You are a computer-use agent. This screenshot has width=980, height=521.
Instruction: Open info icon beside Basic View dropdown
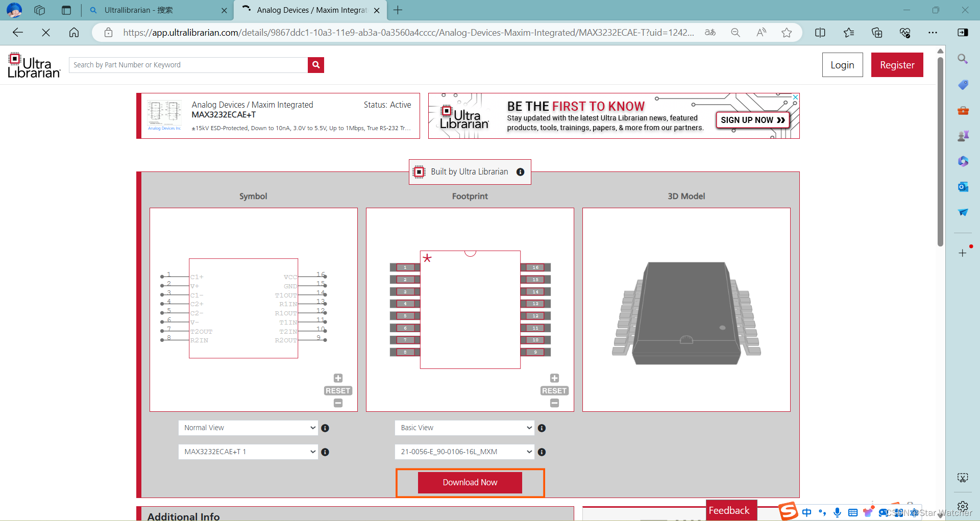(x=542, y=428)
